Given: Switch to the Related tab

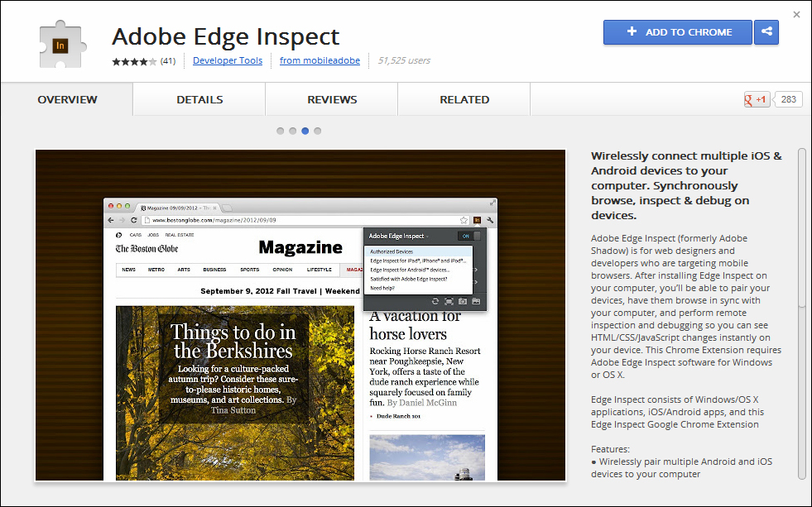Looking at the screenshot, I should point(464,99).
